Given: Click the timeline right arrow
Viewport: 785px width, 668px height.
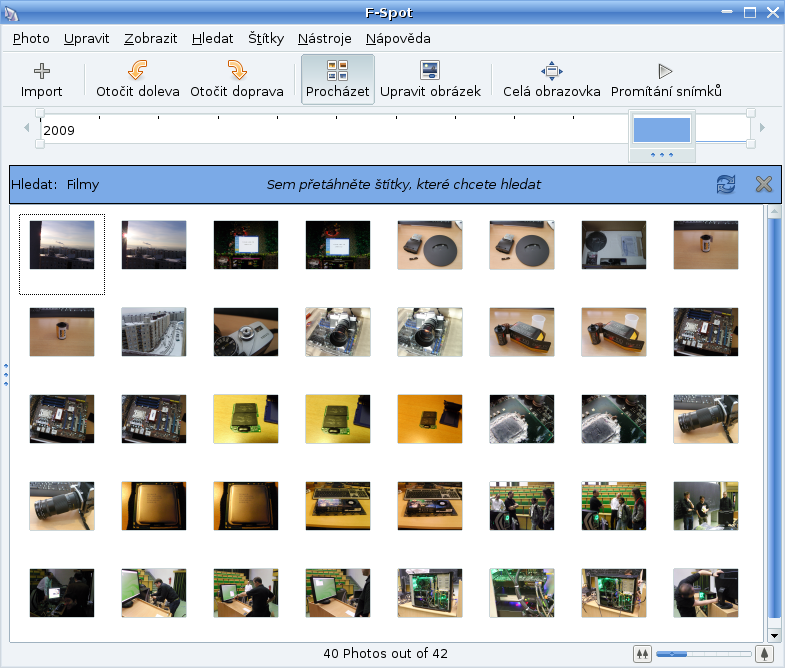Looking at the screenshot, I should coord(762,128).
